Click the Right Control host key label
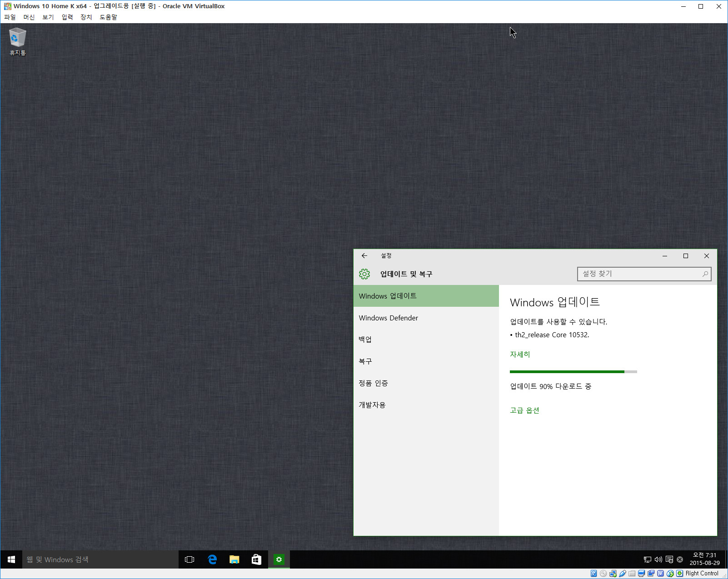 [x=702, y=574]
